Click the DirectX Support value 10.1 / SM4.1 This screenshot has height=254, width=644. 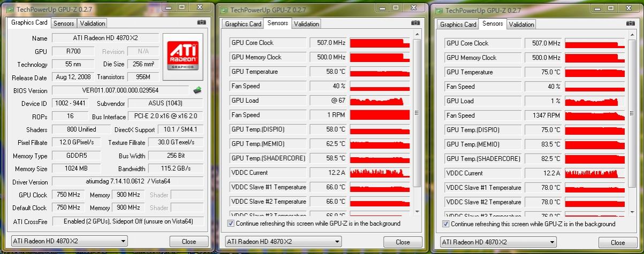(x=180, y=129)
